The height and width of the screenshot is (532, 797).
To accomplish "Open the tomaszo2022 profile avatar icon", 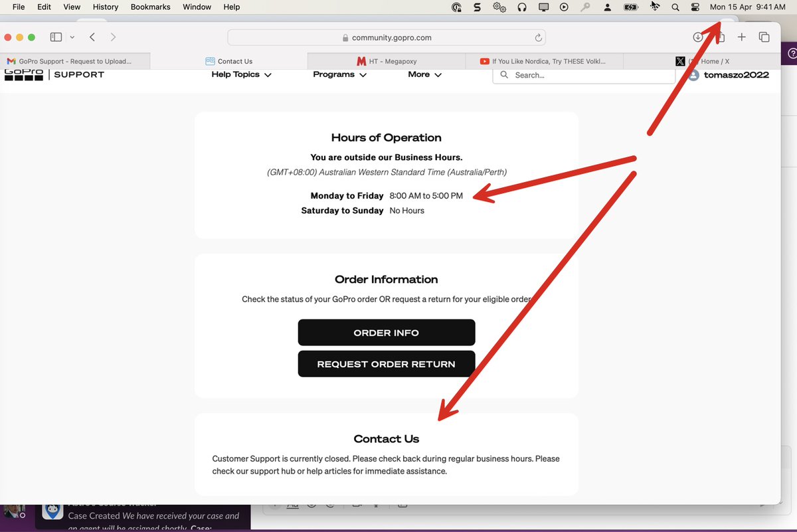I will pyautogui.click(x=693, y=75).
